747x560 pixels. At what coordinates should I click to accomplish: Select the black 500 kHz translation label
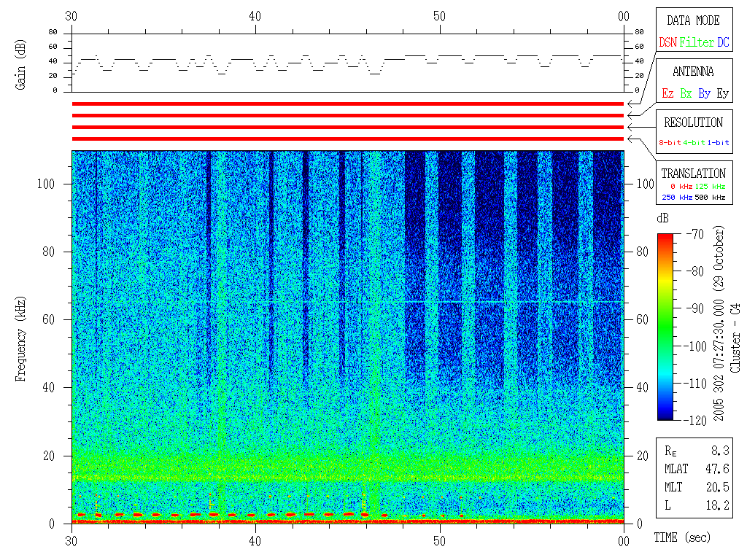click(x=710, y=197)
